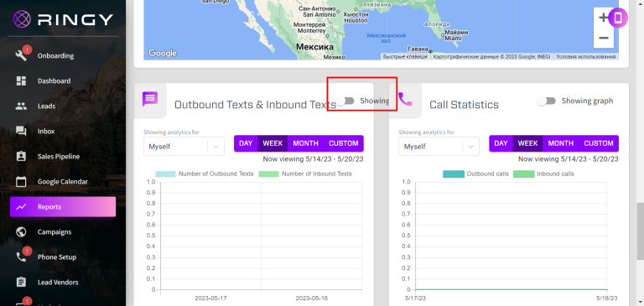Toggle Number of Outbound Texts legend

click(204, 174)
